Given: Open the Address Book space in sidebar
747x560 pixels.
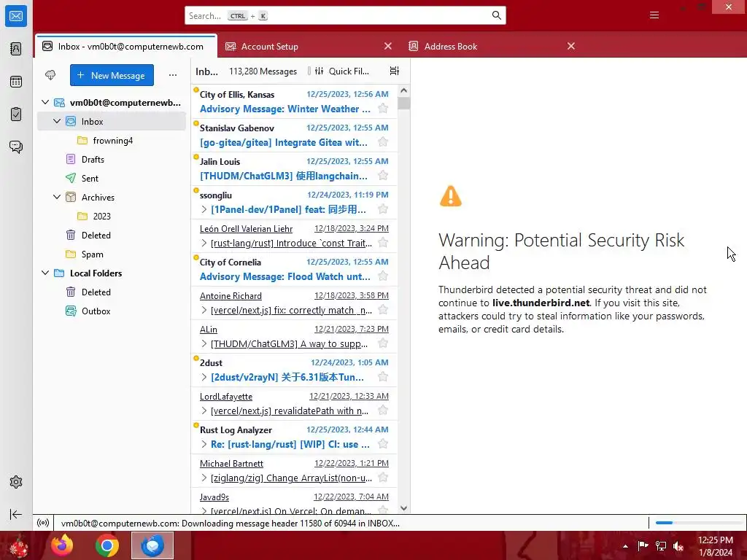Looking at the screenshot, I should coord(16,49).
